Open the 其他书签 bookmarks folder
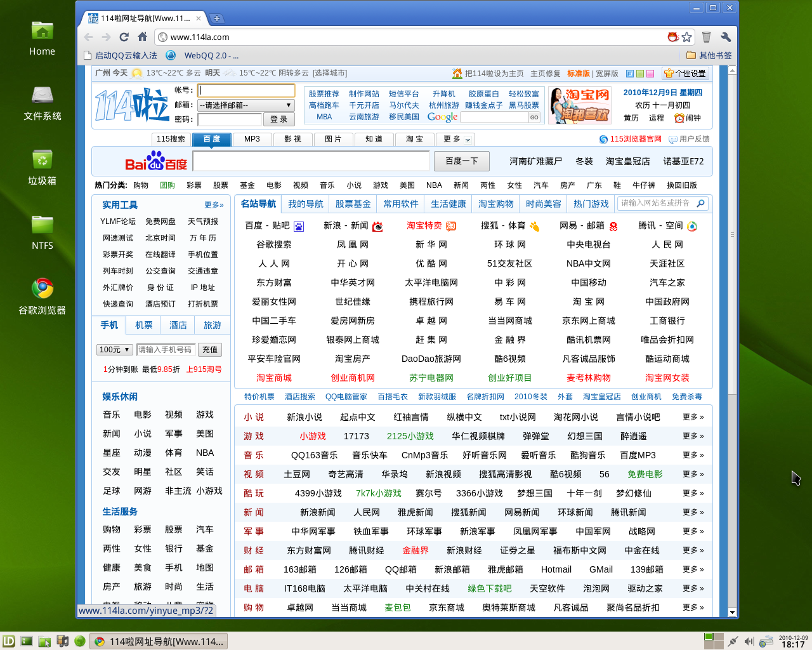 709,55
